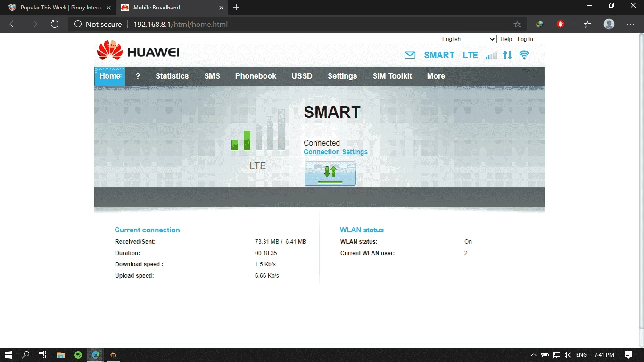Viewport: 644px width, 362px height.
Task: Open the Windows Start button
Action: pos(8,354)
